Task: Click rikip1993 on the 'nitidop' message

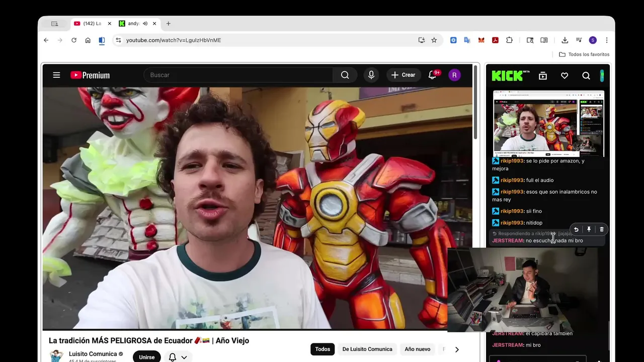Action: pos(512,223)
